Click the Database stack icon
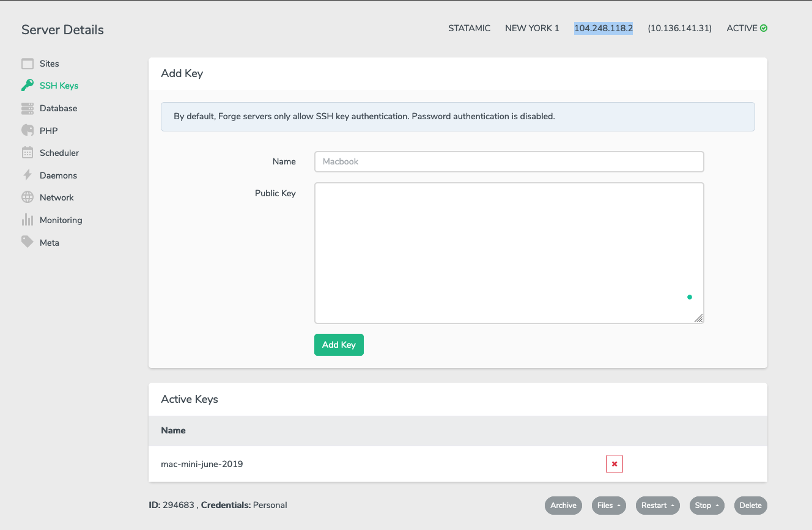This screenshot has height=530, width=812. coord(28,108)
